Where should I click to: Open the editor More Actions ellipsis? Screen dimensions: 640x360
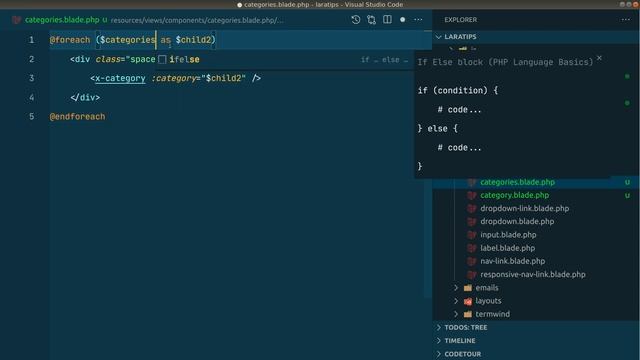pos(418,20)
